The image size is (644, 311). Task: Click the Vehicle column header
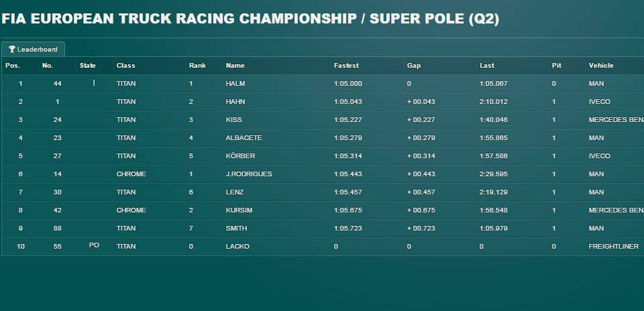click(x=601, y=66)
